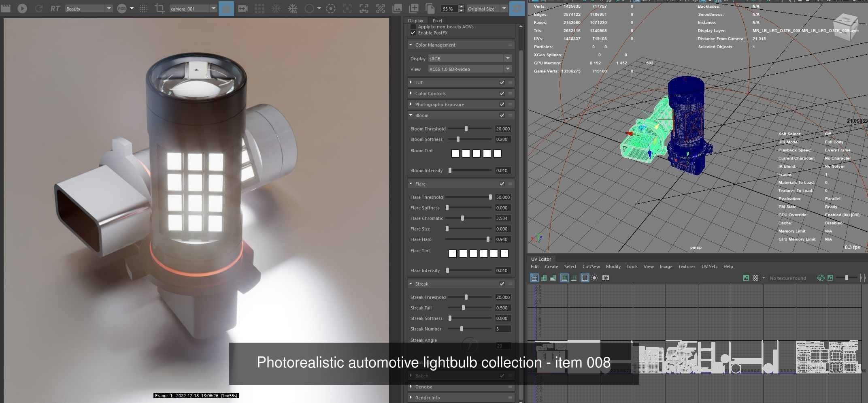Click the Flare Chromatic value field
This screenshot has width=868, height=403.
[503, 218]
